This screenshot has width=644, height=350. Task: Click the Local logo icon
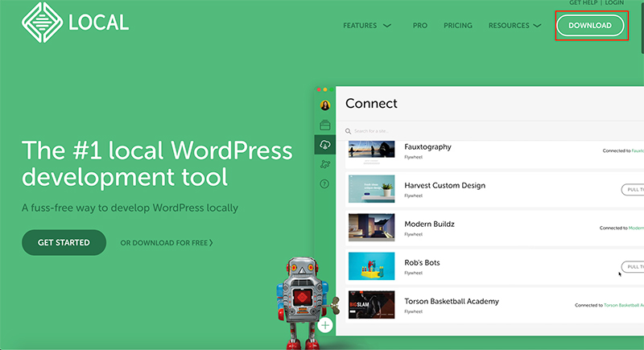click(43, 23)
